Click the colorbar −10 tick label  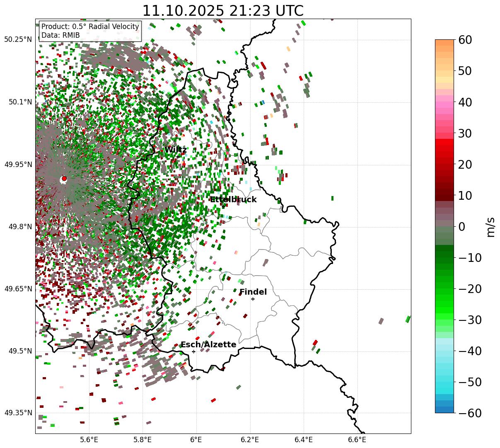470,257
